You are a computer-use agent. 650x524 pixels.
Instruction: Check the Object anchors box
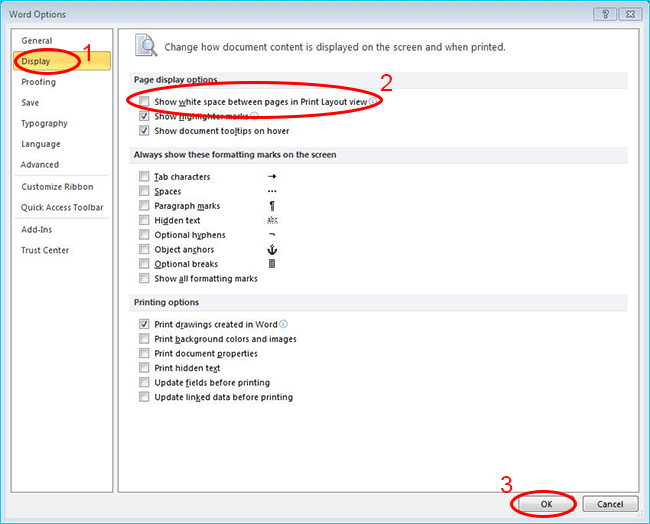[x=144, y=249]
